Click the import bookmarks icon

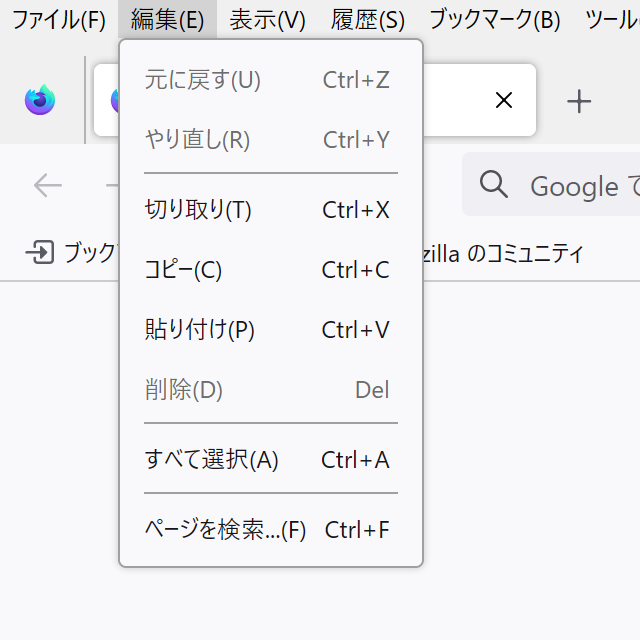pyautogui.click(x=40, y=253)
